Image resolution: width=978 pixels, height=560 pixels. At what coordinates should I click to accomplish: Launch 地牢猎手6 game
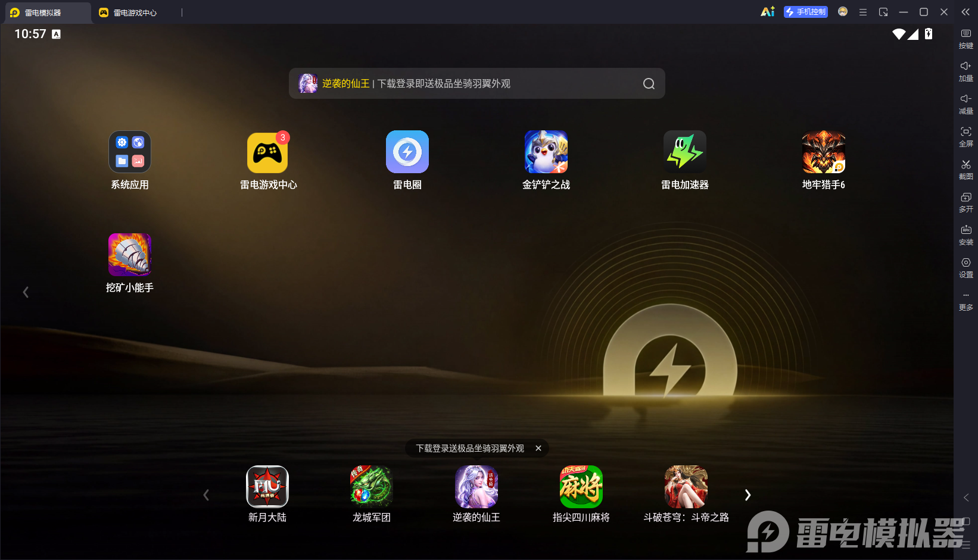(824, 152)
